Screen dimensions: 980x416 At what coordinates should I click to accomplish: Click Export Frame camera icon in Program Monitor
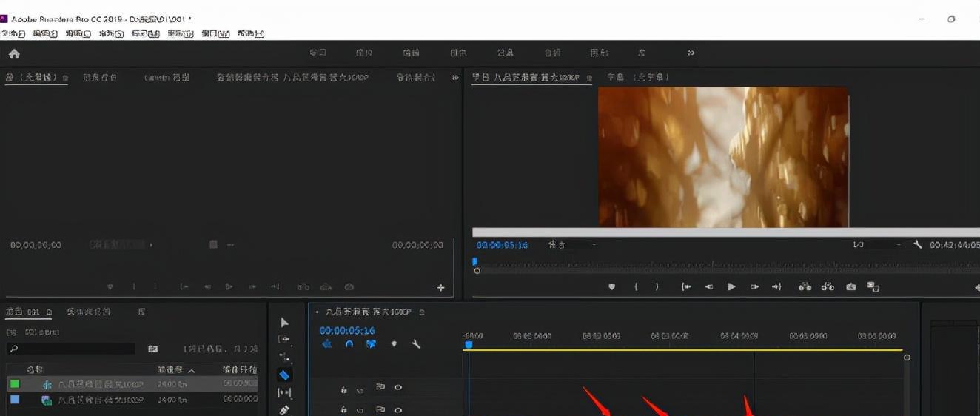click(x=851, y=287)
